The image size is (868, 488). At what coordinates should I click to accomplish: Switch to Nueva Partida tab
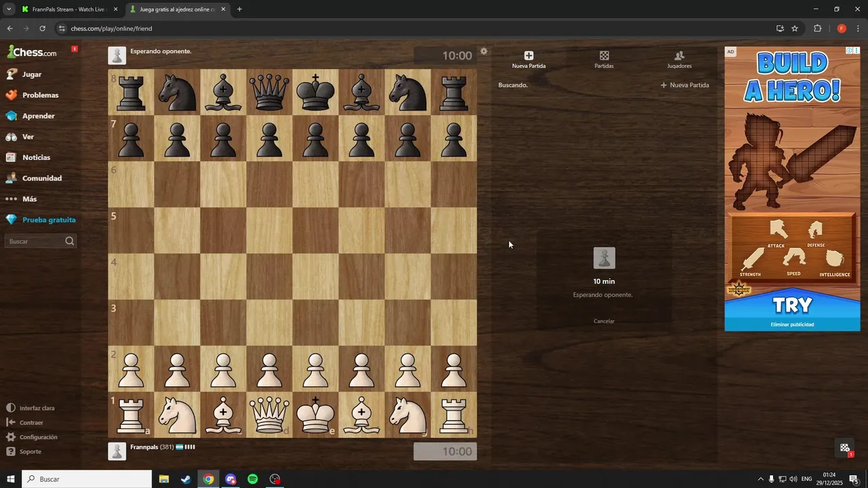pos(529,60)
